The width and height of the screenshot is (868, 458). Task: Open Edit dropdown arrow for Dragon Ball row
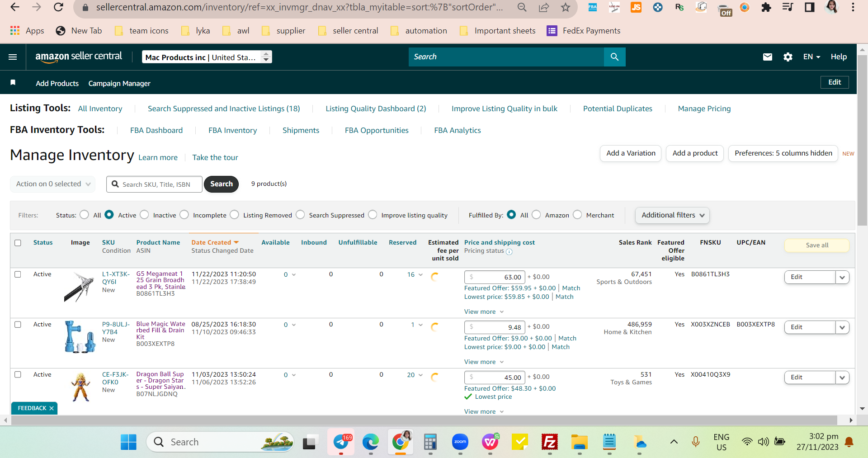[x=842, y=378]
